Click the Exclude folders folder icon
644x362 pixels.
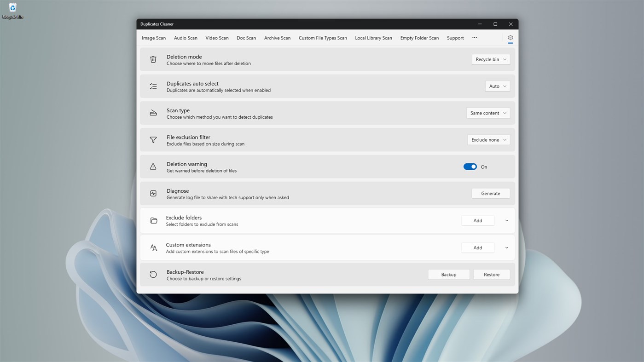click(x=153, y=220)
